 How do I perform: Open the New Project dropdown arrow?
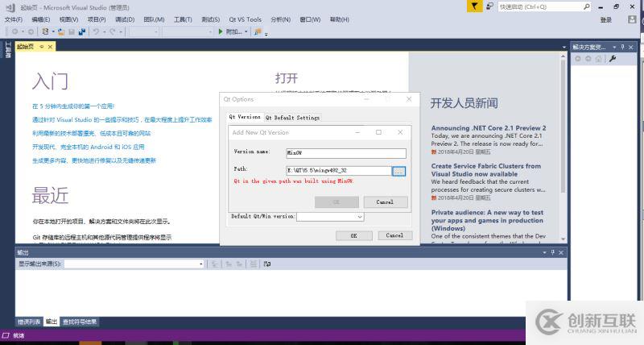[x=52, y=31]
